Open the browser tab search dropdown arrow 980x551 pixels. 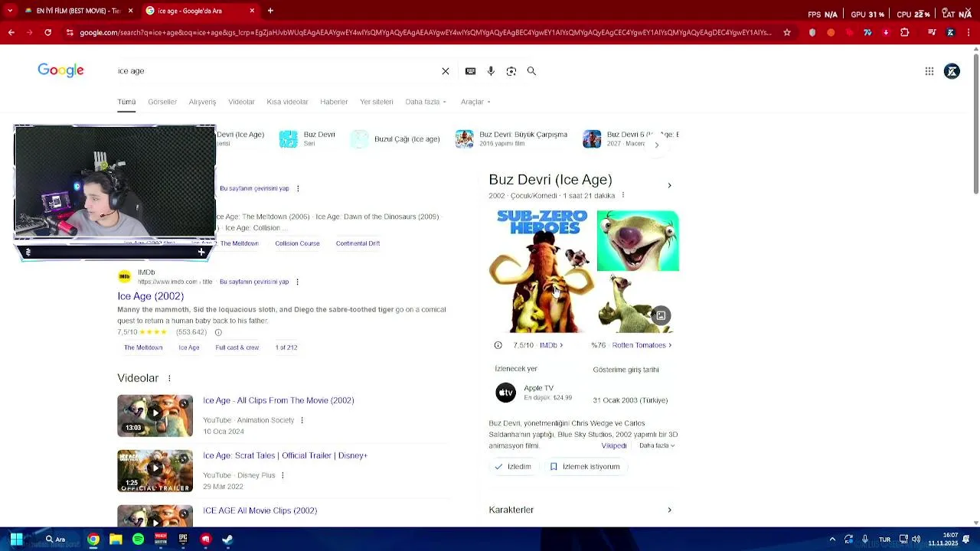click(9, 11)
